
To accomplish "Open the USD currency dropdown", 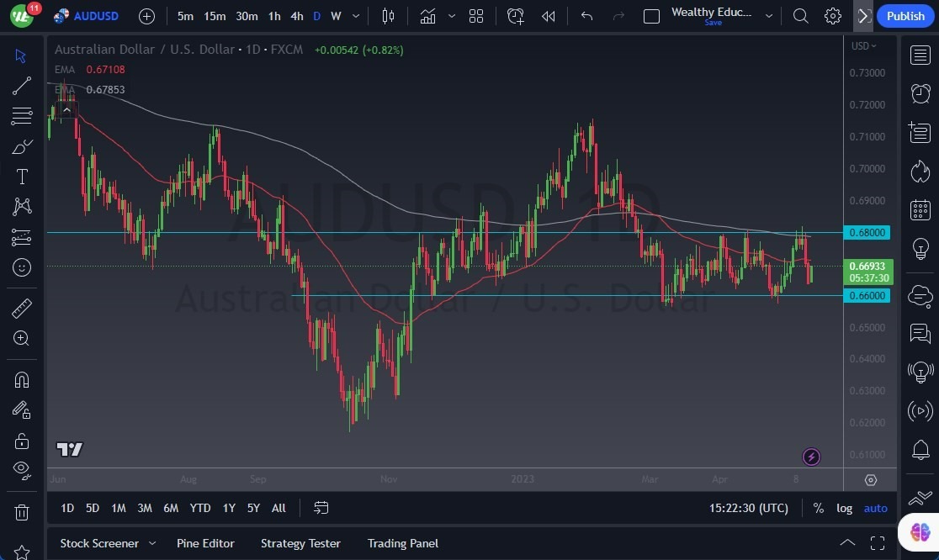I will pos(862,46).
